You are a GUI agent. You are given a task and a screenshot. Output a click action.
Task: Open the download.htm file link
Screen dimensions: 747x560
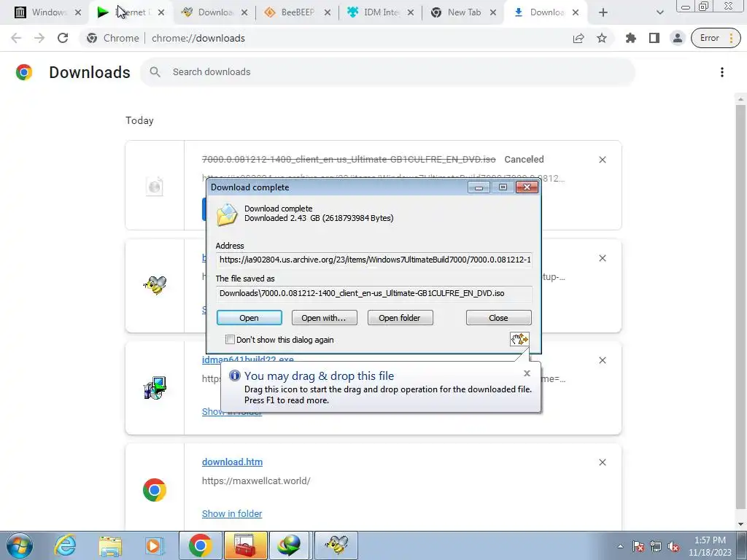point(232,462)
